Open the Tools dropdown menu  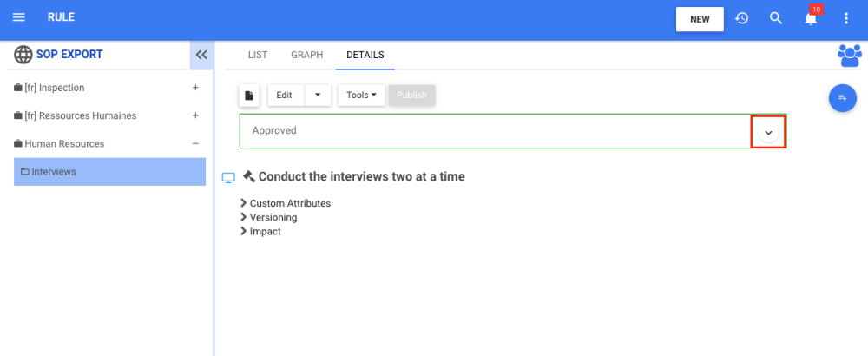tap(361, 96)
